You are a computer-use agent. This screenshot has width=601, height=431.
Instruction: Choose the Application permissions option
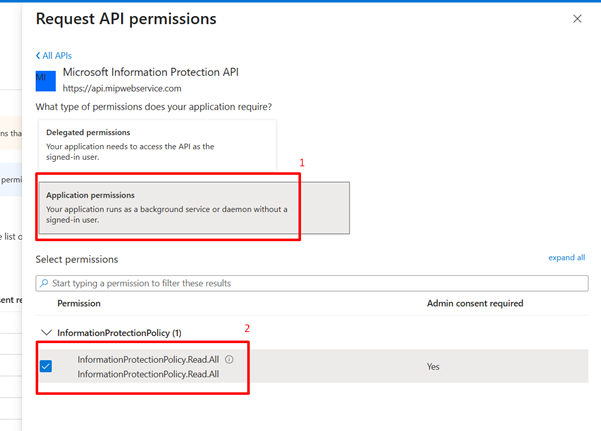coord(193,207)
